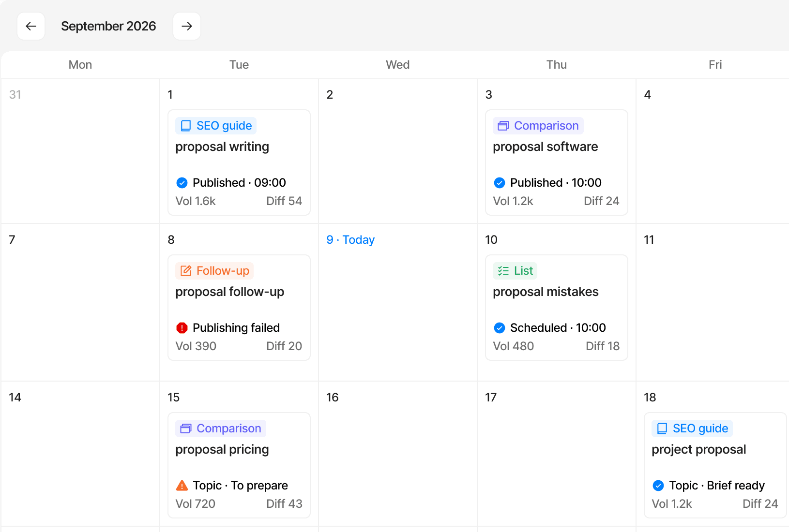Open the project proposal card
Screen dimensions: 789x532
point(715,465)
